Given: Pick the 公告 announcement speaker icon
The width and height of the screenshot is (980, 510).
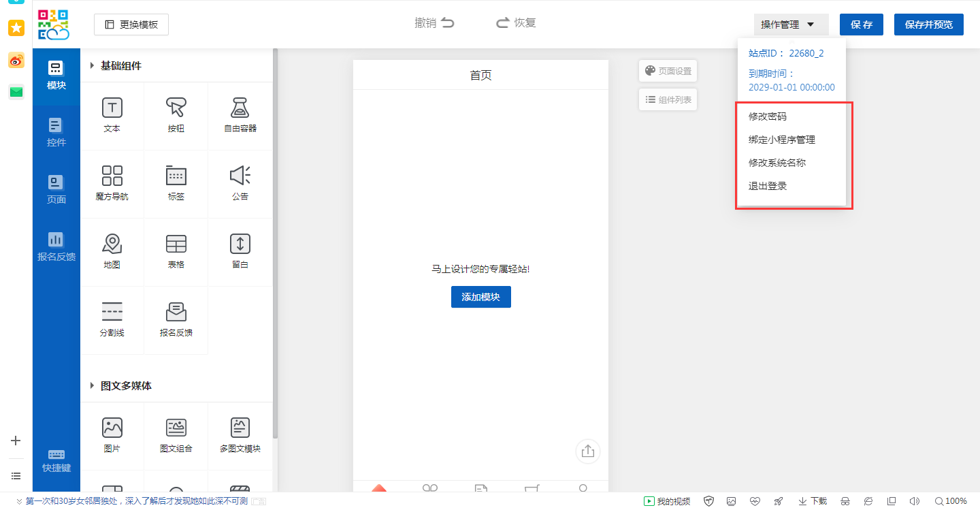Looking at the screenshot, I should [x=240, y=176].
